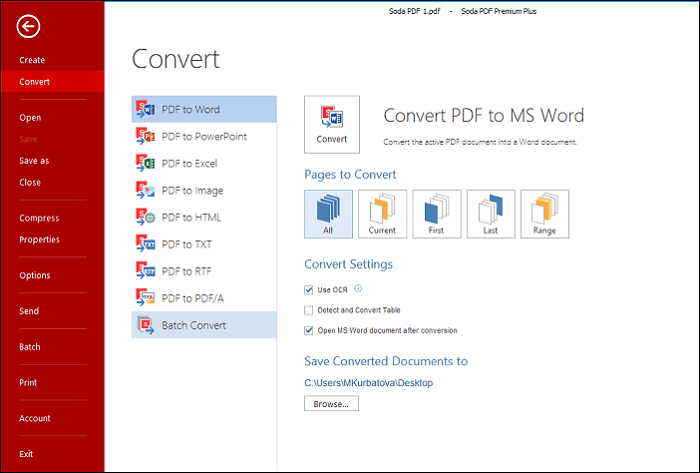This screenshot has width=700, height=473.
Task: Choose the Current page icon
Action: (382, 213)
